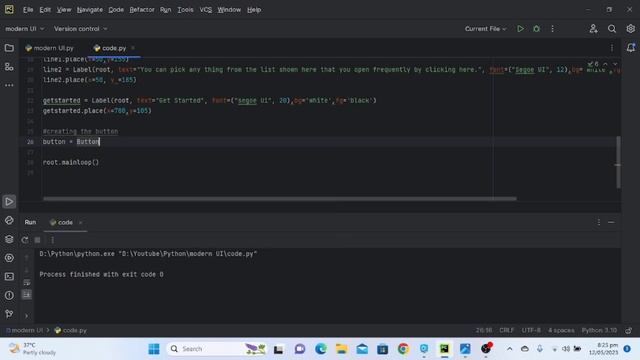This screenshot has height=360, width=640.
Task: Open Search Everywhere magnifier icon
Action: click(612, 29)
